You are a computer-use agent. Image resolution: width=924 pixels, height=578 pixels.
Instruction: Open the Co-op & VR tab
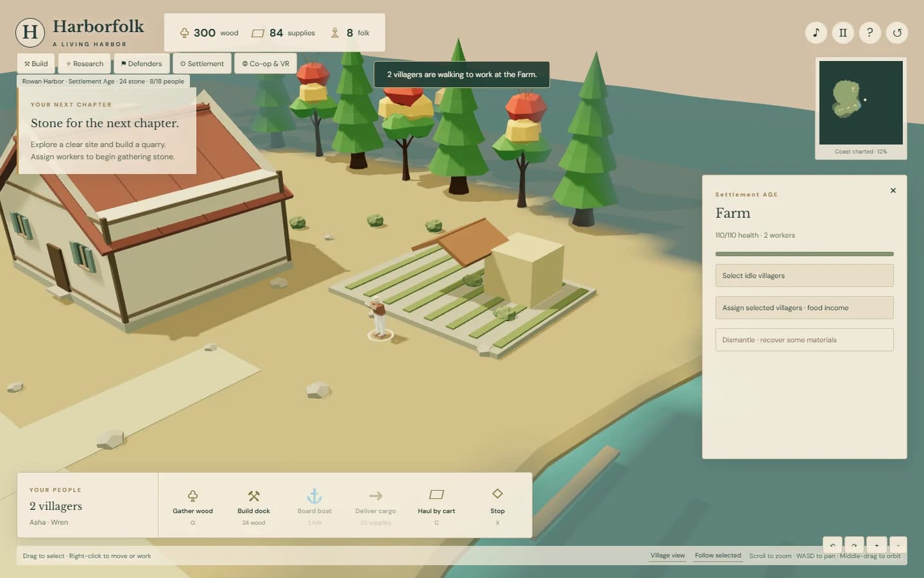(x=266, y=64)
